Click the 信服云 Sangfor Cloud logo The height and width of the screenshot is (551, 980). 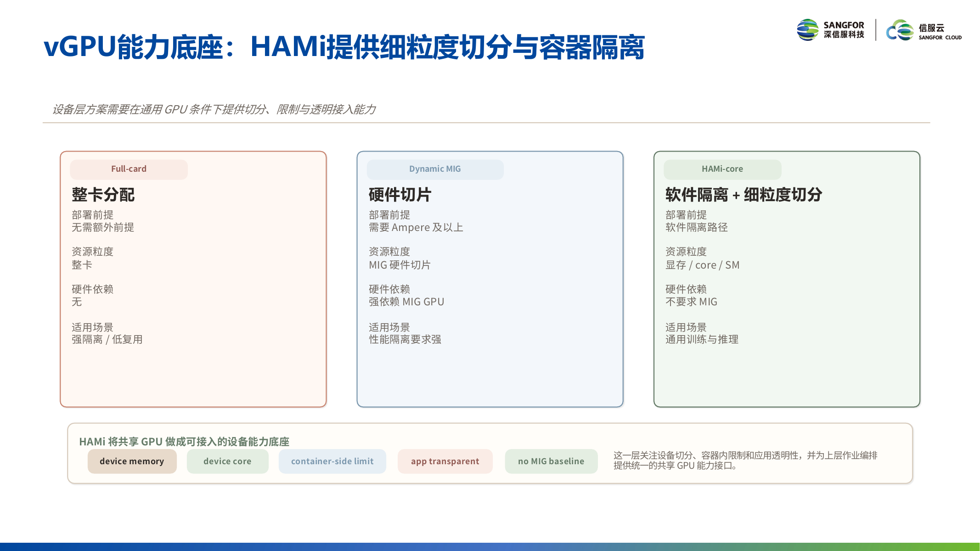pos(924,30)
